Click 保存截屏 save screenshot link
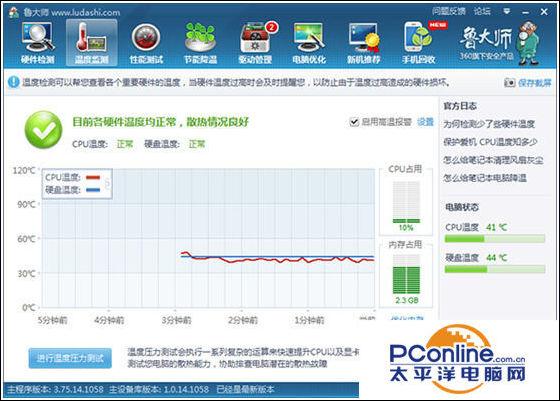 pyautogui.click(x=534, y=83)
